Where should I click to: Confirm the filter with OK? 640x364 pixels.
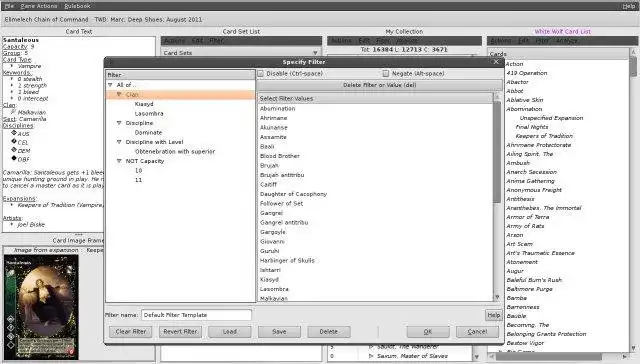pyautogui.click(x=428, y=332)
